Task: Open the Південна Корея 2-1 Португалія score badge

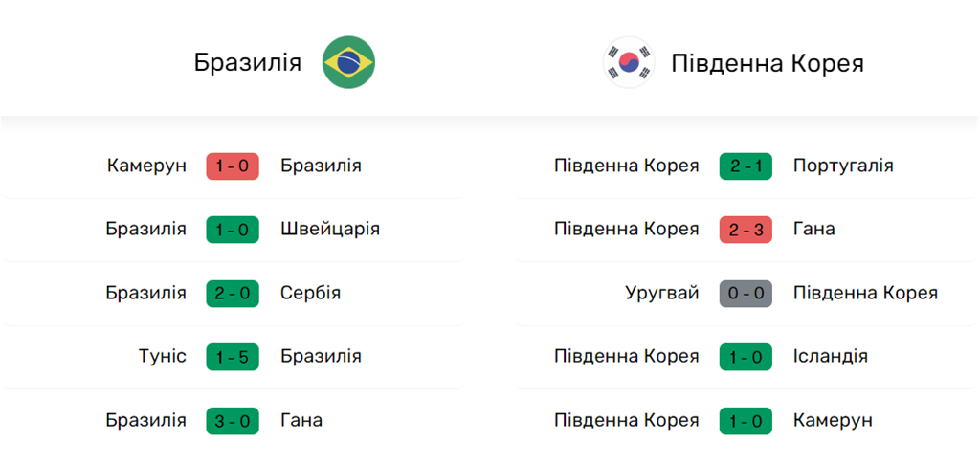Action: click(746, 166)
